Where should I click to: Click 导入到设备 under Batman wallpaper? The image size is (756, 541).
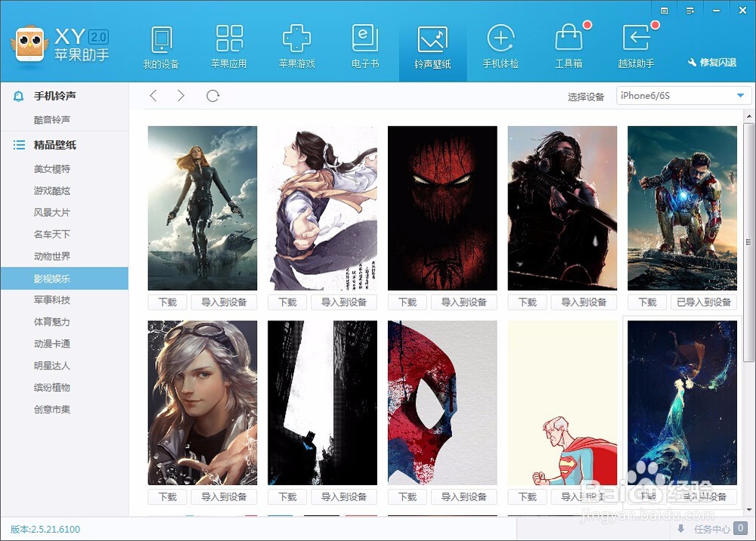point(344,496)
